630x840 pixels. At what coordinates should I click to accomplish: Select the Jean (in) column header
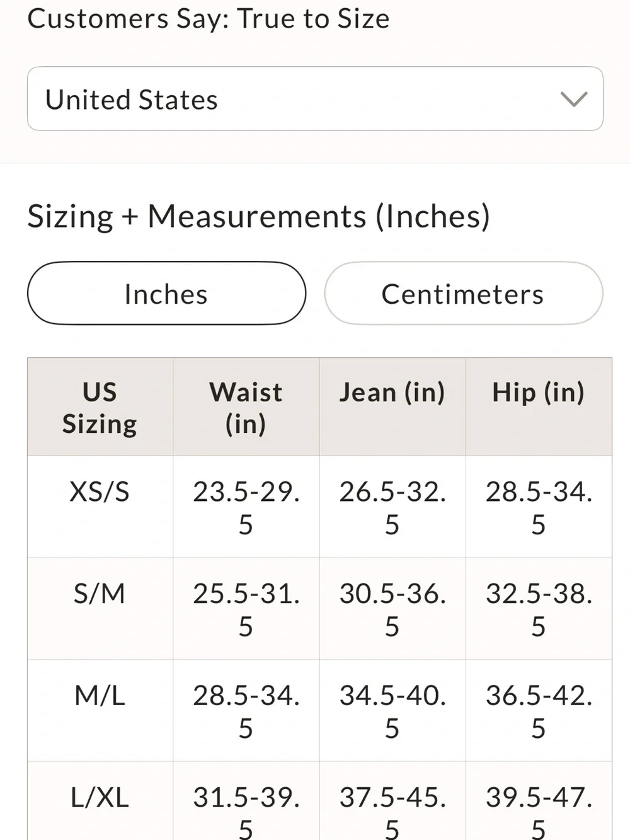tap(392, 407)
